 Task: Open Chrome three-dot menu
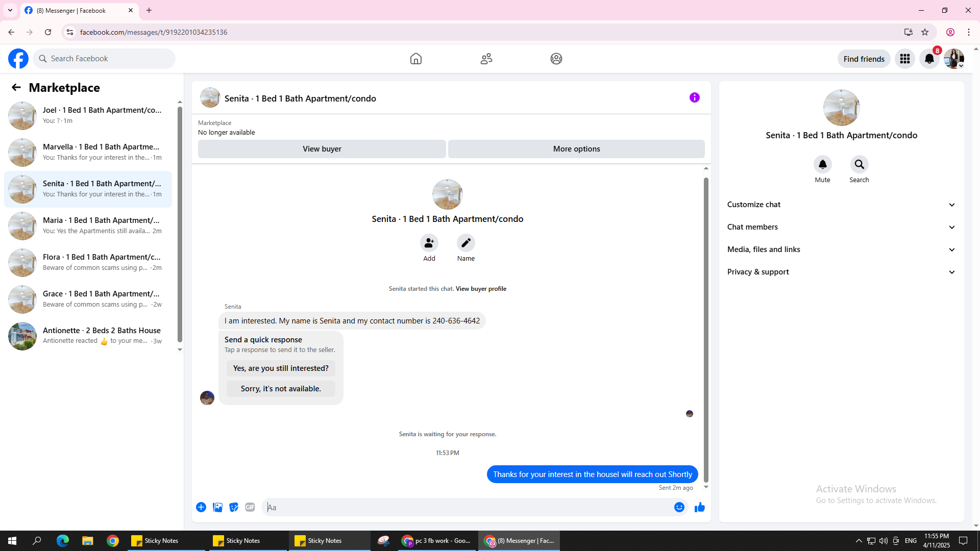(969, 32)
